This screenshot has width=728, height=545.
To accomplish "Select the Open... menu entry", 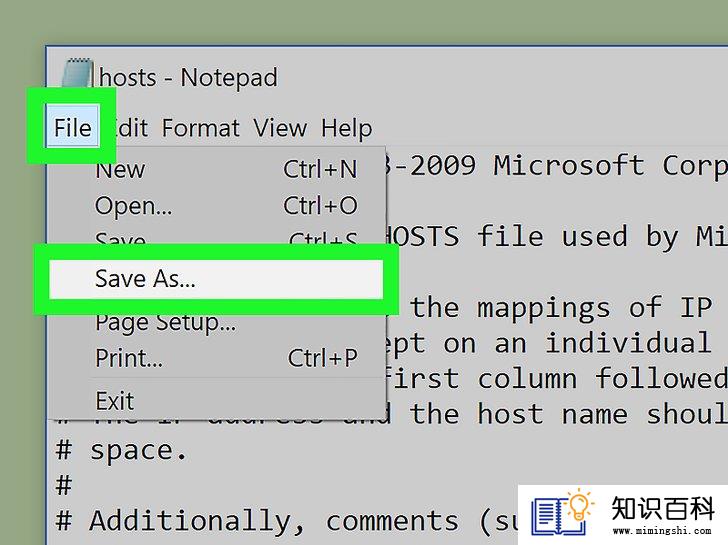I will [225, 205].
